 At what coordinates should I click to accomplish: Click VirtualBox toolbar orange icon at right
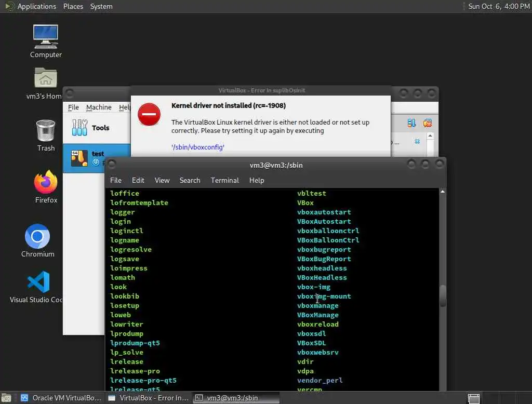[428, 123]
